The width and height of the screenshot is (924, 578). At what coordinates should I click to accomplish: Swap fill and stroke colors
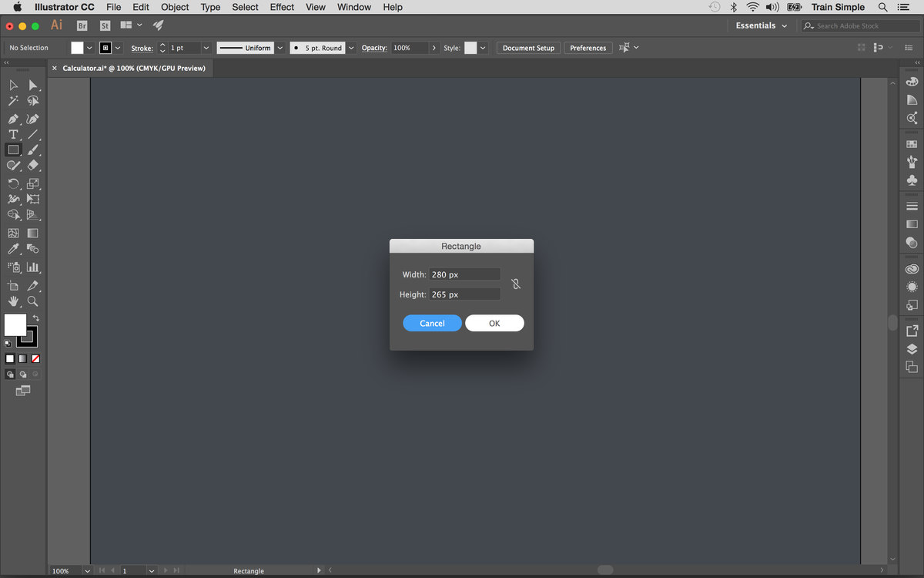35,318
